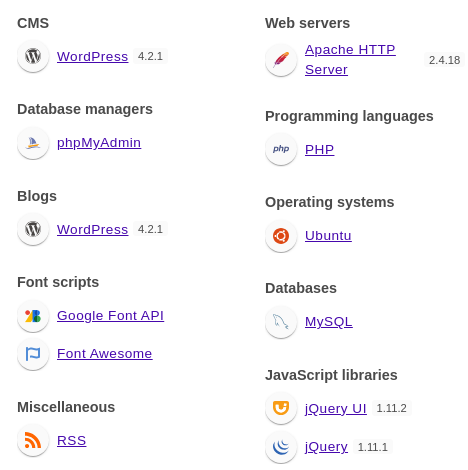This screenshot has width=468, height=470.
Task: Click the WordPress icon under Blogs
Action: tap(33, 229)
